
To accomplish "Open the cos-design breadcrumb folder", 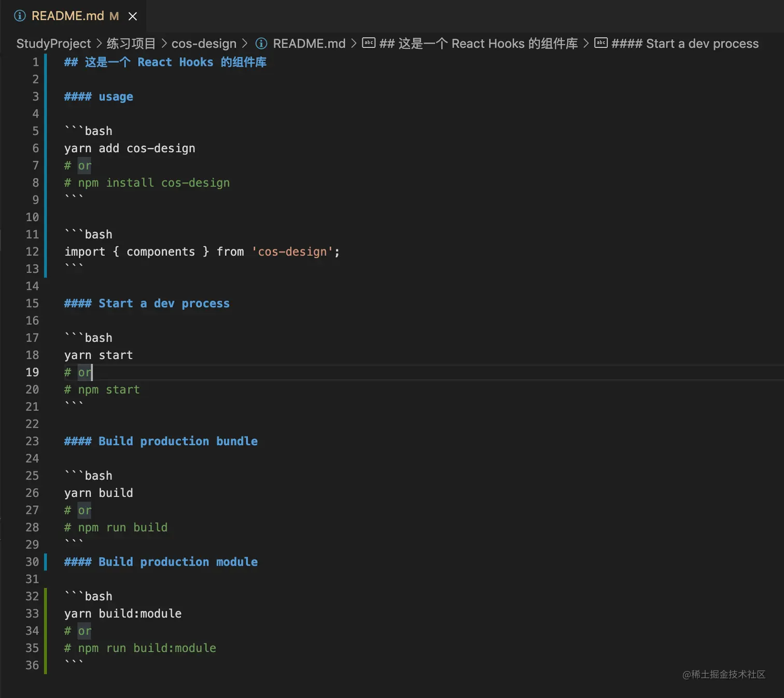I will pyautogui.click(x=204, y=44).
